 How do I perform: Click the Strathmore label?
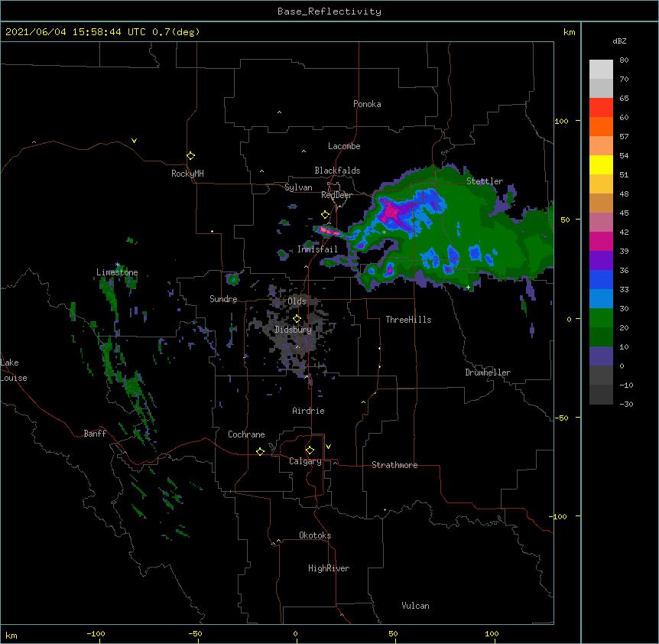(394, 465)
